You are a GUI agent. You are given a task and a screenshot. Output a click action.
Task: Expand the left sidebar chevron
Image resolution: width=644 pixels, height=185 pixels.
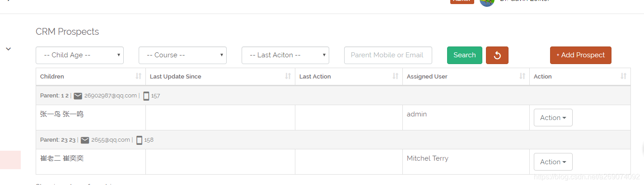coord(8,49)
